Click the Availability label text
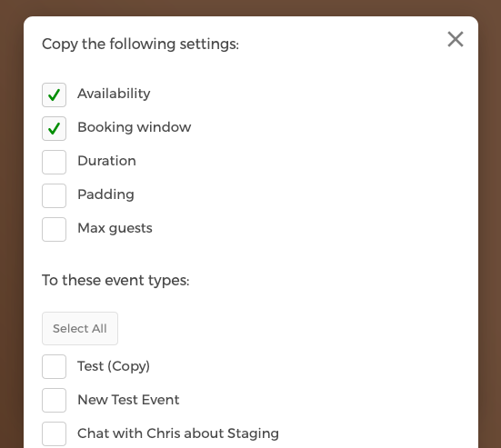Viewport: 501px width, 448px height. (x=114, y=94)
